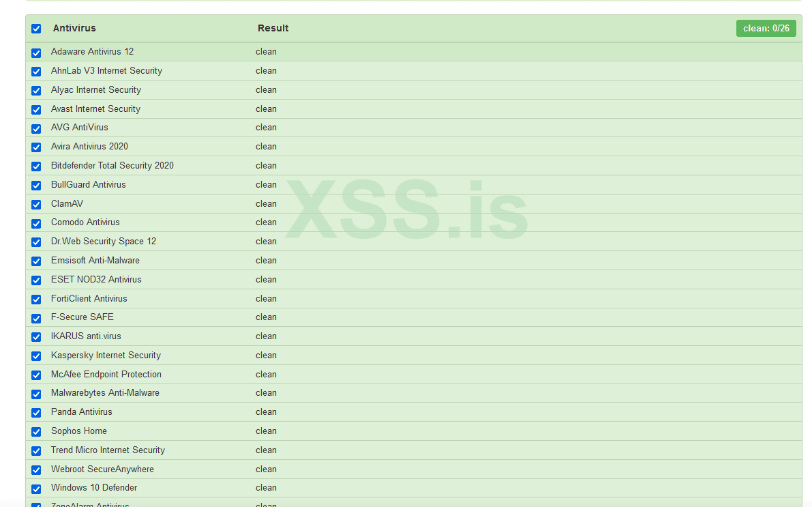Click the clean result for Sophos Home
This screenshot has width=812, height=507.
[x=266, y=431]
